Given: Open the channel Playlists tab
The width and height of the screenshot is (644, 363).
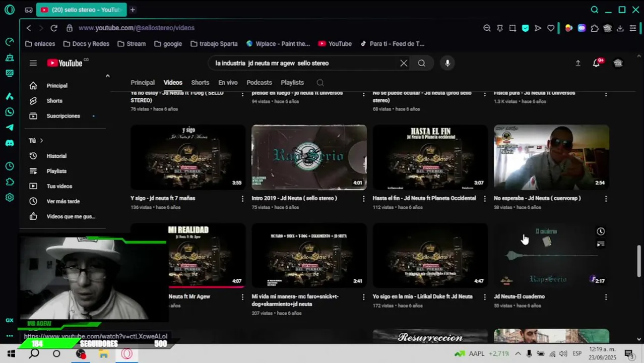Looking at the screenshot, I should [x=292, y=83].
